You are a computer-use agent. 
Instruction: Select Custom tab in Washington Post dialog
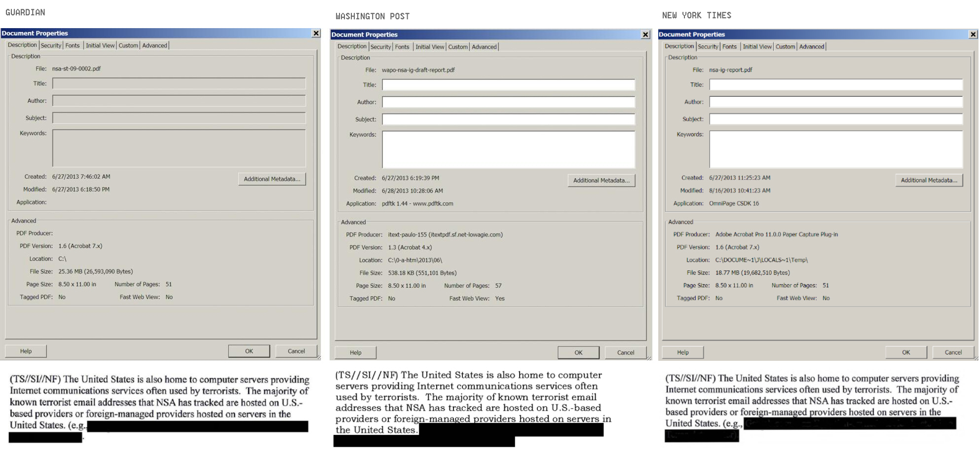pyautogui.click(x=458, y=47)
